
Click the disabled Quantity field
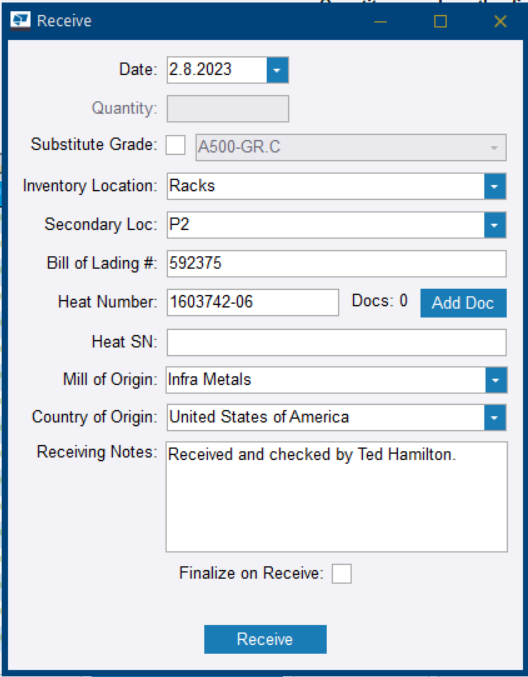pyautogui.click(x=228, y=109)
